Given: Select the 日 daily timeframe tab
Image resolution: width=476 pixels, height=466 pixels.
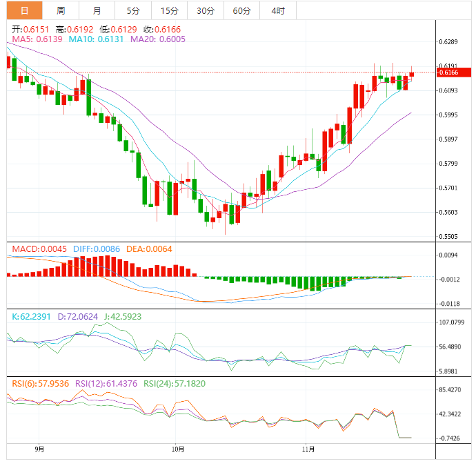Looking at the screenshot, I should 24,10.
